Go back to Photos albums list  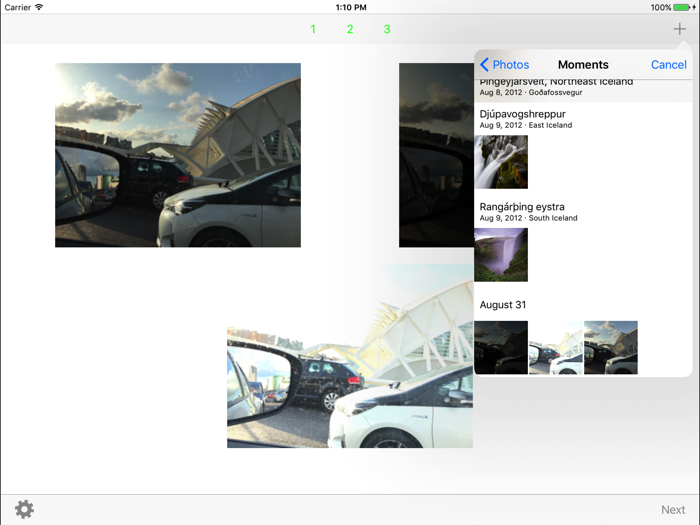pyautogui.click(x=505, y=65)
